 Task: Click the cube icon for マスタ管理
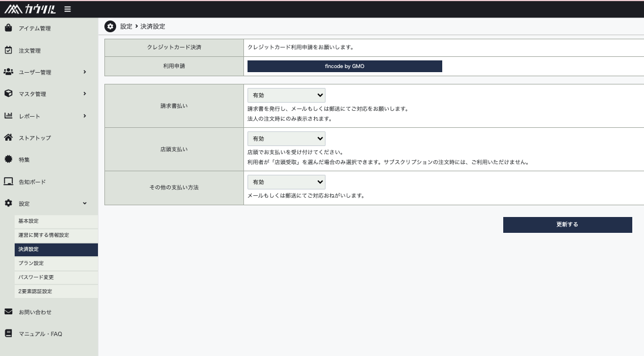(x=8, y=94)
